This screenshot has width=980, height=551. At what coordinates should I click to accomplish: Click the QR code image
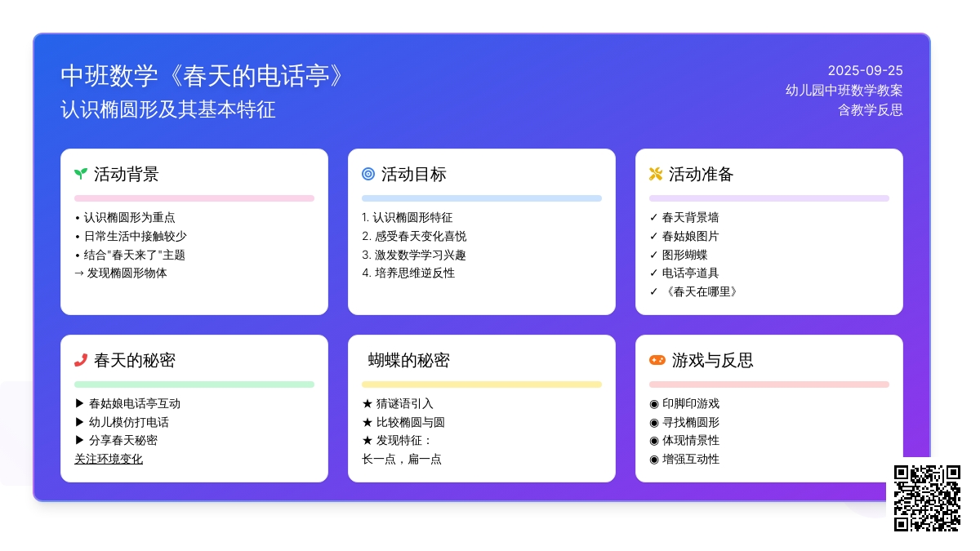click(x=927, y=498)
